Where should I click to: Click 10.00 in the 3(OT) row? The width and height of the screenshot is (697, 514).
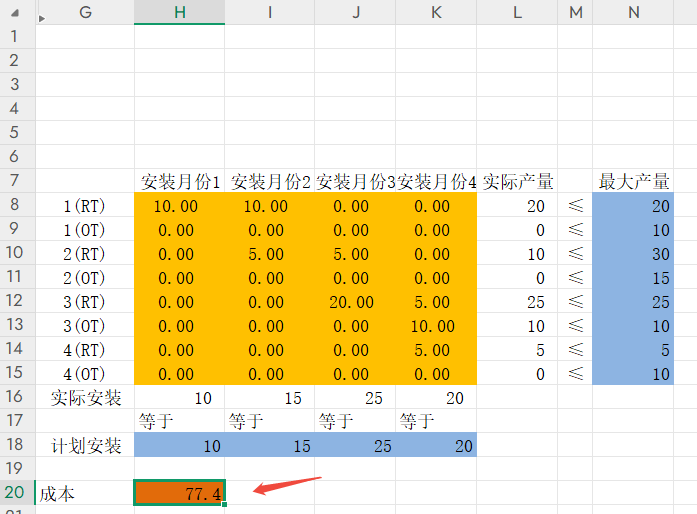point(436,325)
